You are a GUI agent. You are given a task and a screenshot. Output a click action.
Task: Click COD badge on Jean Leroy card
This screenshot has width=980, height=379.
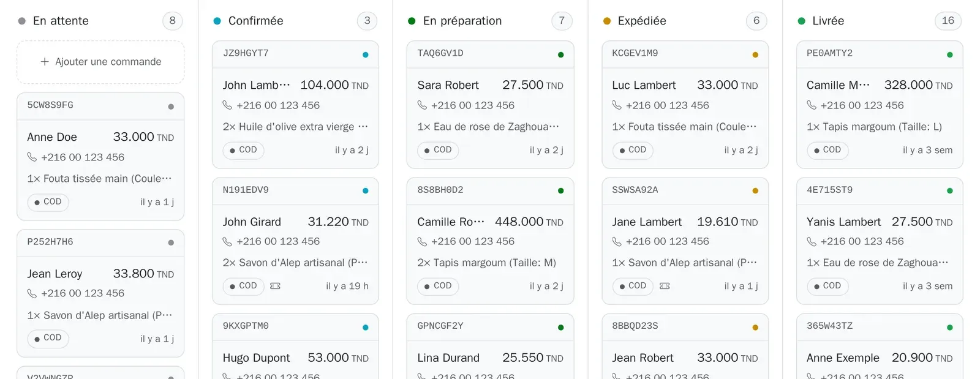(x=48, y=338)
